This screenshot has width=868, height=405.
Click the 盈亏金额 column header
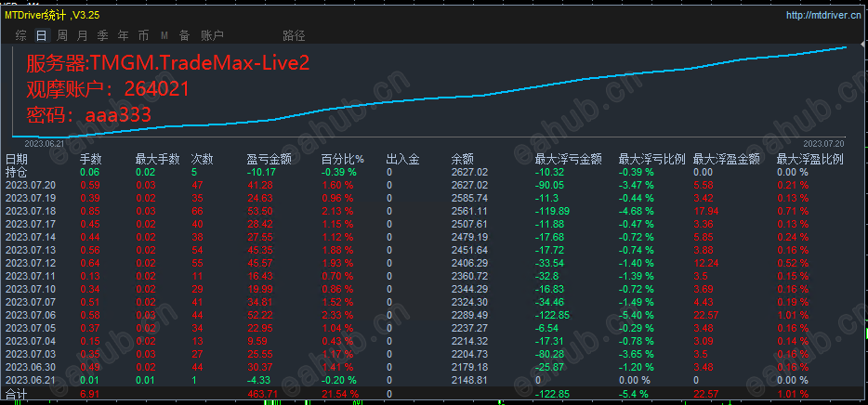click(269, 160)
